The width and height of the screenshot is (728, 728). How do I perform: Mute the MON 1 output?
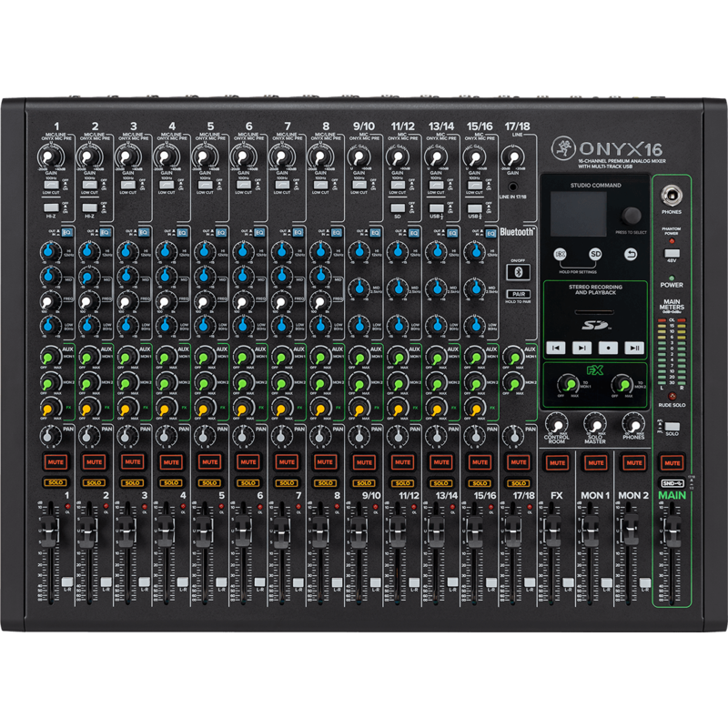click(595, 462)
